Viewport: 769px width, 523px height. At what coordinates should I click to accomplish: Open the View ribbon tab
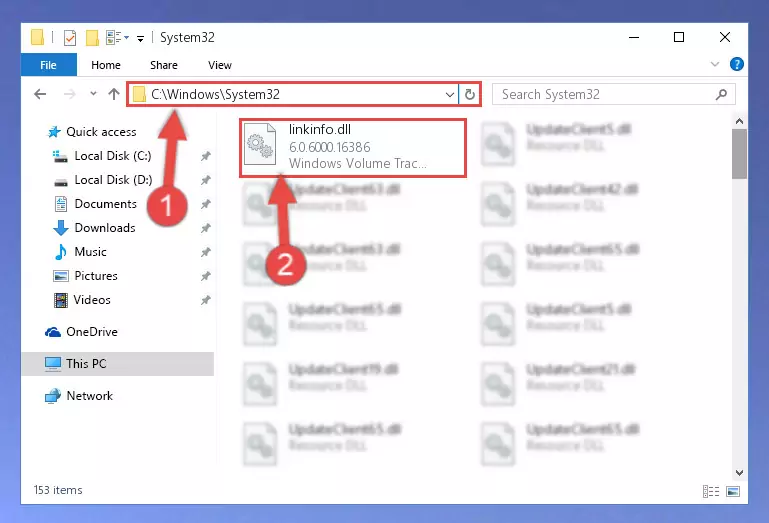click(x=220, y=65)
